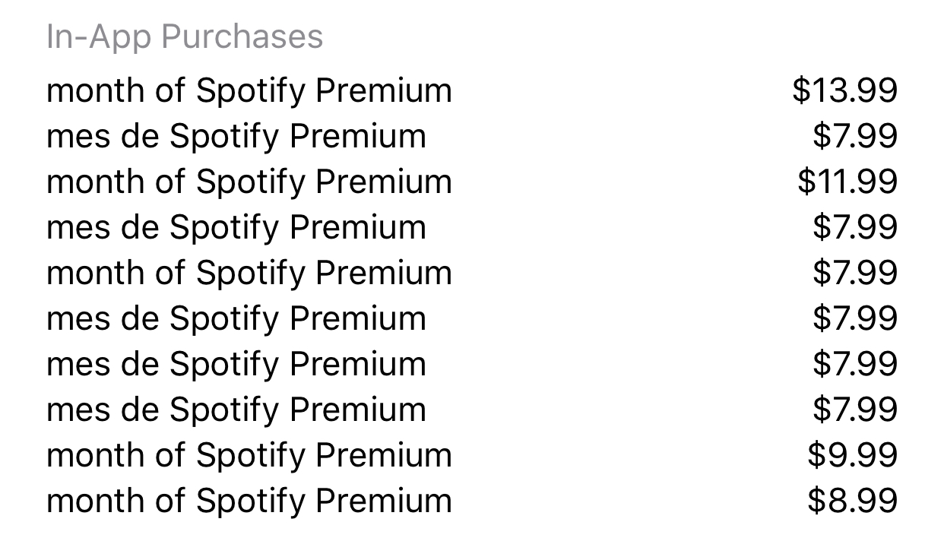Click the $11.99 price
944x560 pixels.
click(847, 182)
